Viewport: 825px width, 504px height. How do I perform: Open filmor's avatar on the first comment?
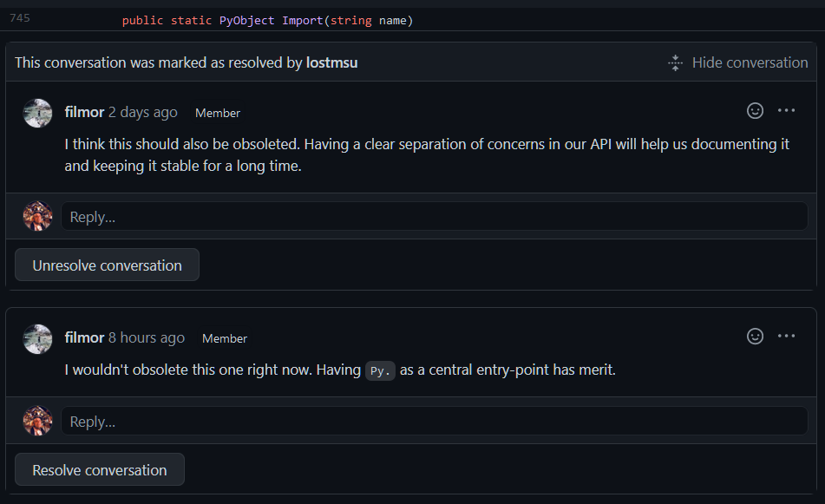38,113
